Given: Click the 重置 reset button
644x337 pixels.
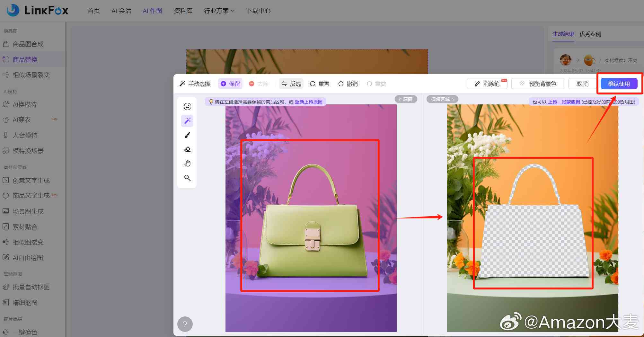Looking at the screenshot, I should pos(320,84).
